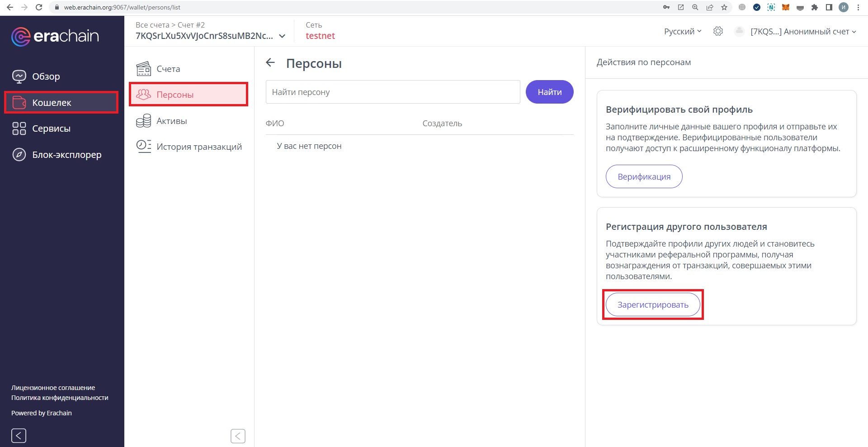The image size is (868, 447).
Task: Open the Русский language dropdown
Action: [682, 31]
